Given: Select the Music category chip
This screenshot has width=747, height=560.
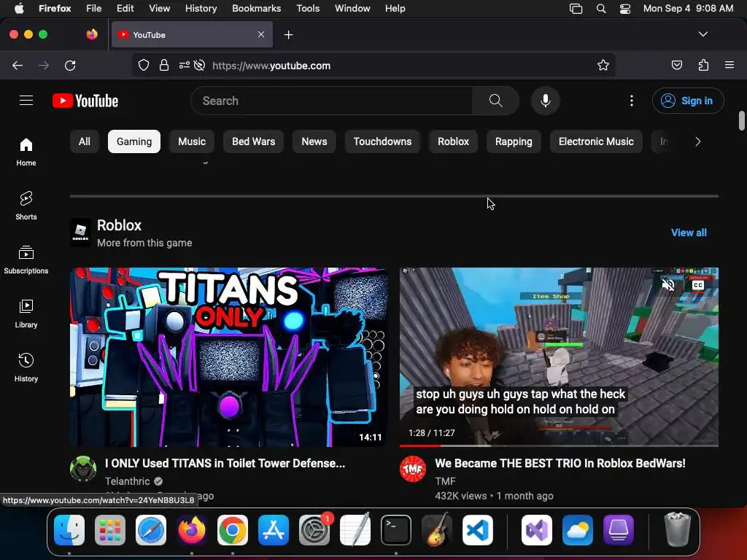Looking at the screenshot, I should tap(192, 141).
